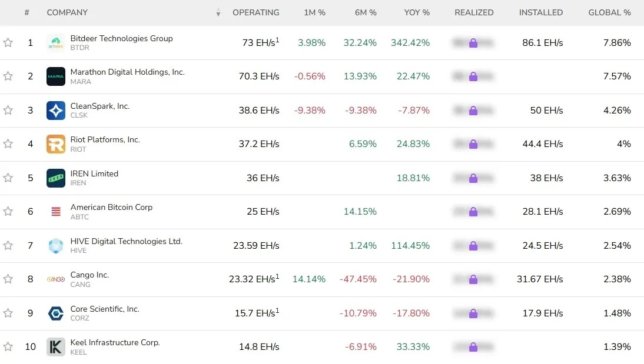The image size is (644, 364).
Task: Click the CleanSpark logo icon
Action: (x=56, y=111)
